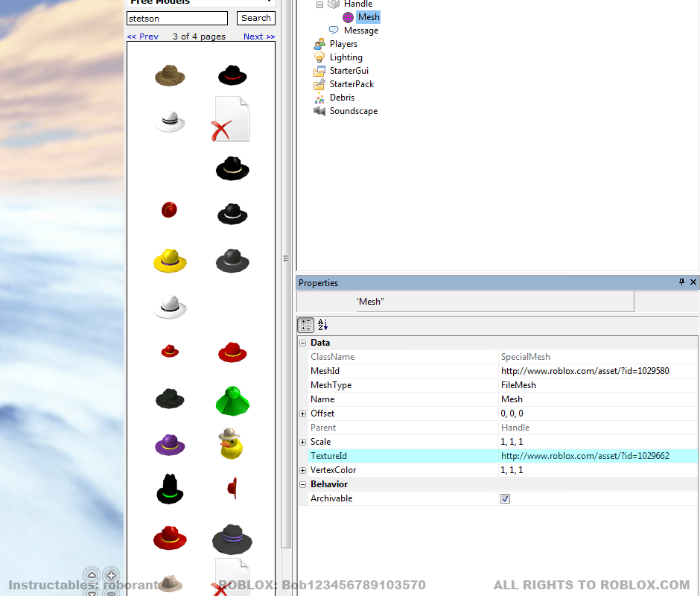This screenshot has height=596, width=700.
Task: Click the Message speech bubble icon
Action: 332,31
